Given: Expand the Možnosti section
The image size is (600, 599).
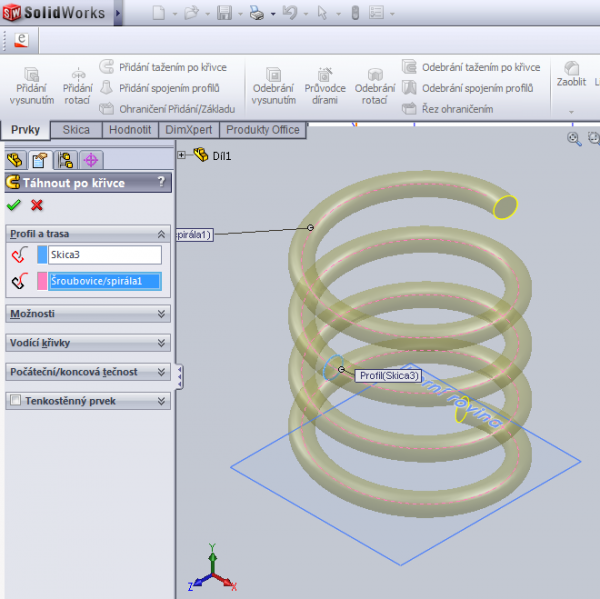Looking at the screenshot, I should click(x=87, y=314).
